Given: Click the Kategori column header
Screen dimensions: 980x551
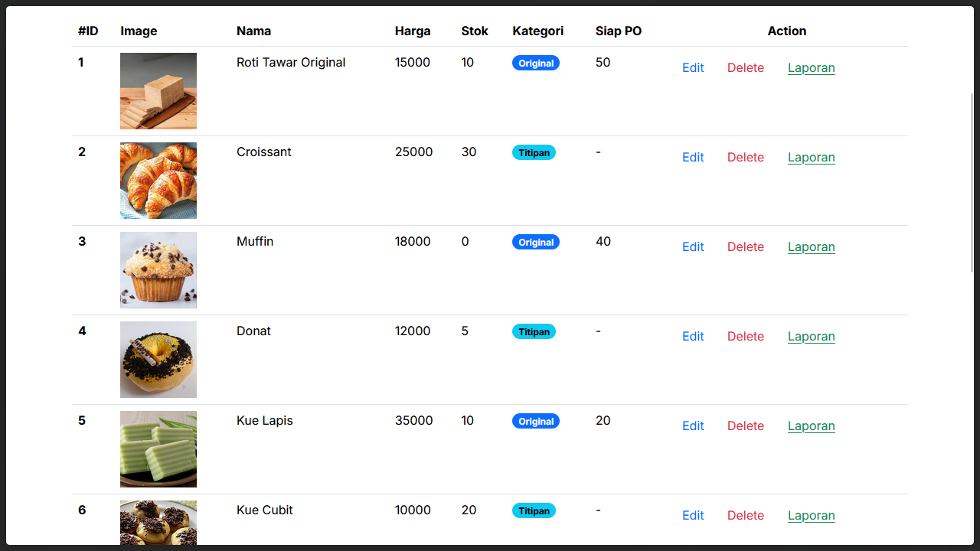Looking at the screenshot, I should click(538, 31).
